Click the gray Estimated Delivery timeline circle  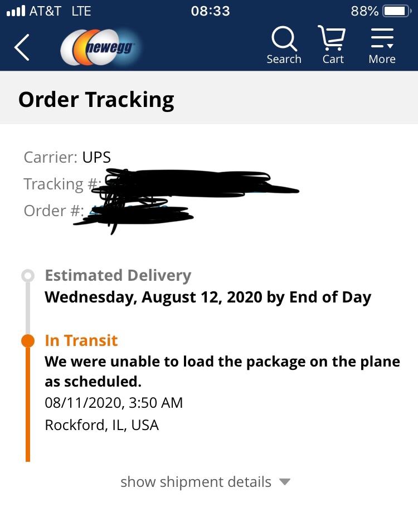[x=27, y=276]
